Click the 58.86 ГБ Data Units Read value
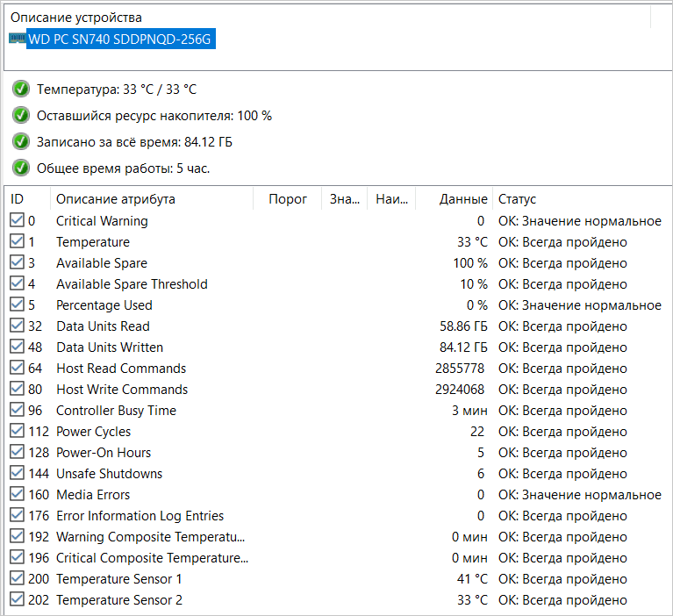673x616 pixels. (x=463, y=326)
